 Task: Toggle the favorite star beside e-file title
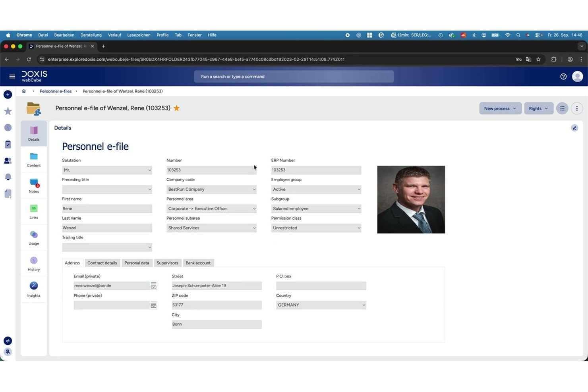point(177,108)
